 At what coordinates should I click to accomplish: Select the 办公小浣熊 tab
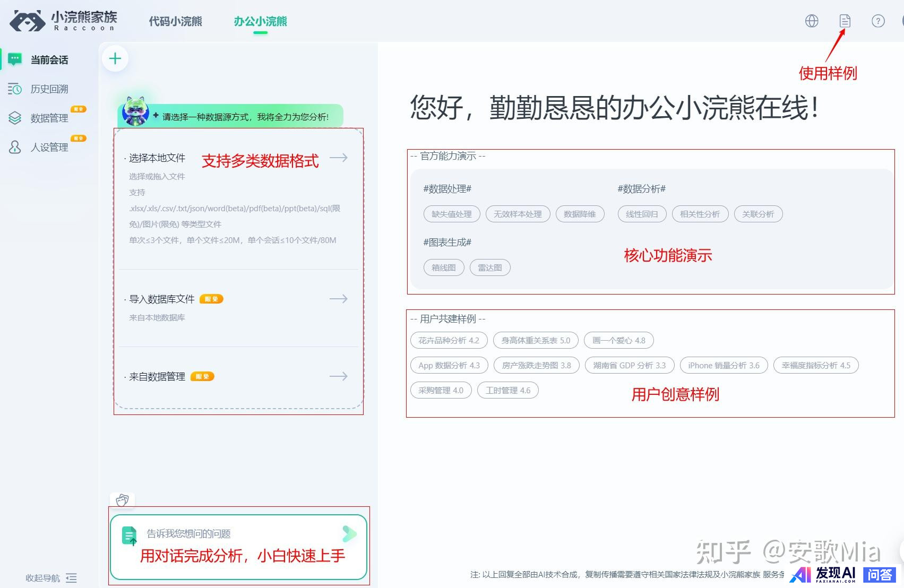click(x=260, y=21)
